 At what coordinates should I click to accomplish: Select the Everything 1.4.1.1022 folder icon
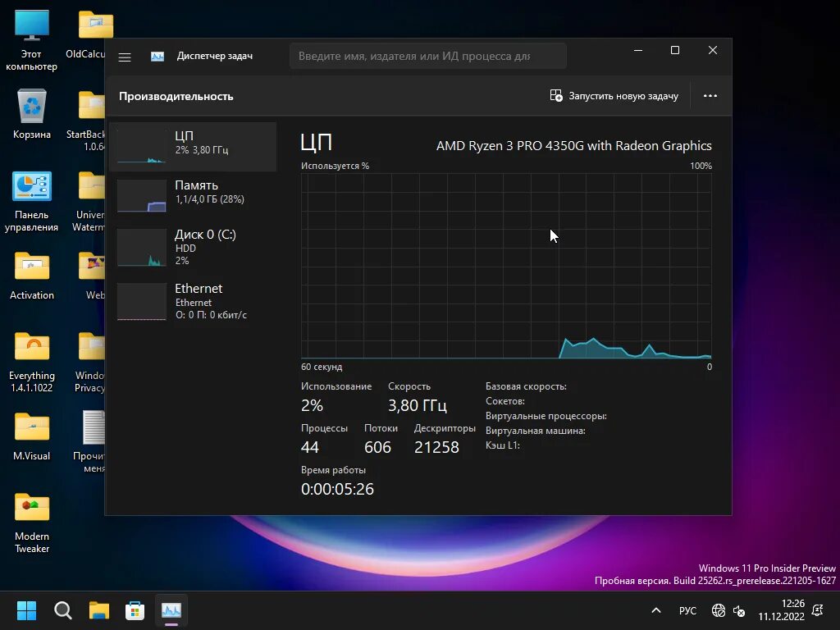click(32, 363)
